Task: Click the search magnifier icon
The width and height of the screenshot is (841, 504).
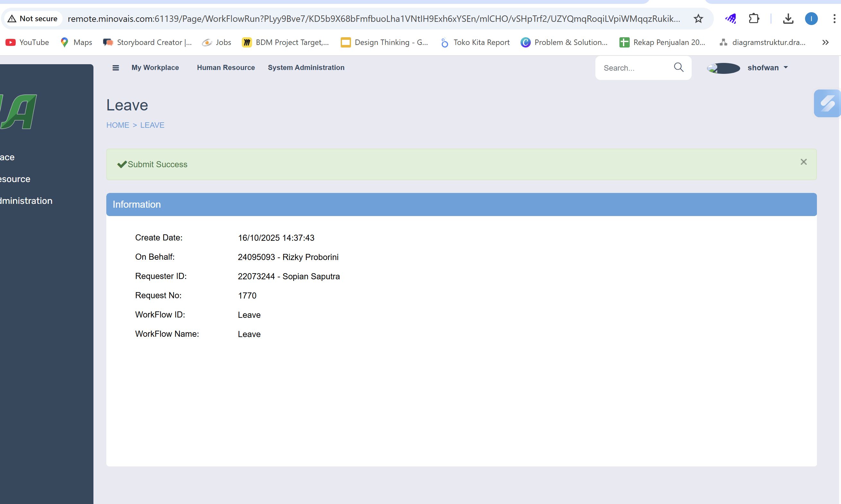Action: tap(678, 68)
